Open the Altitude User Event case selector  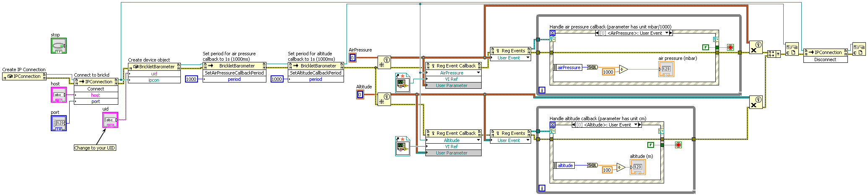607,125
